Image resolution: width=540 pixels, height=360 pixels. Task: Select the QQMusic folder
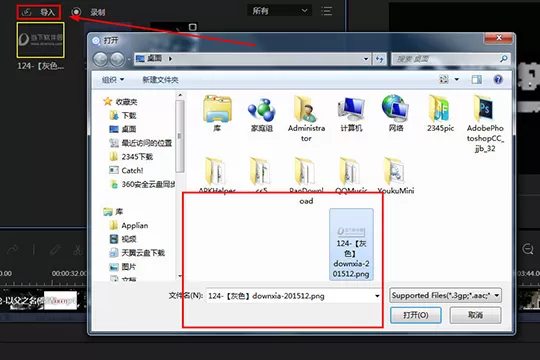[351, 175]
